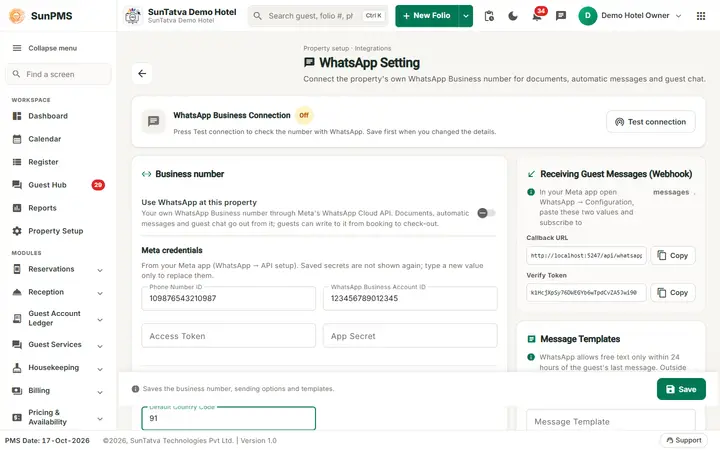Open the apps grid icon
Screen dimensions: 720x450
tap(701, 16)
